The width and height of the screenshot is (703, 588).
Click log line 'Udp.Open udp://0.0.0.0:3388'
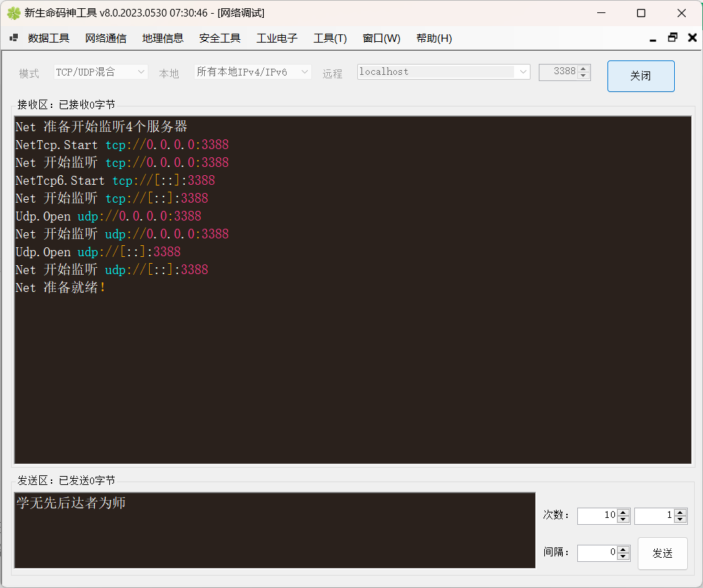[x=108, y=216]
